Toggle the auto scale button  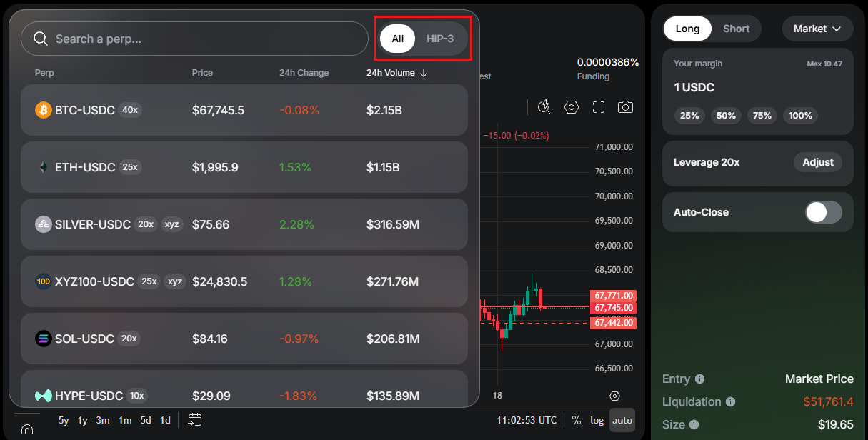(x=622, y=420)
